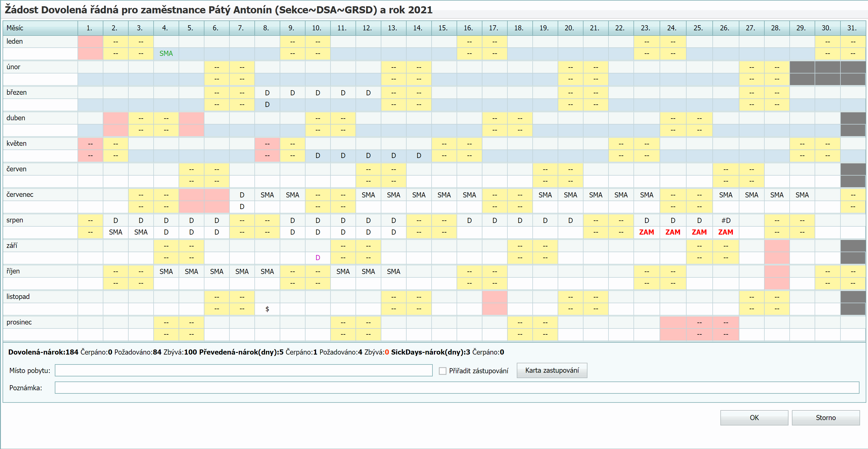Select the #D cell in srpen
Image resolution: width=868 pixels, height=449 pixels.
pos(726,220)
